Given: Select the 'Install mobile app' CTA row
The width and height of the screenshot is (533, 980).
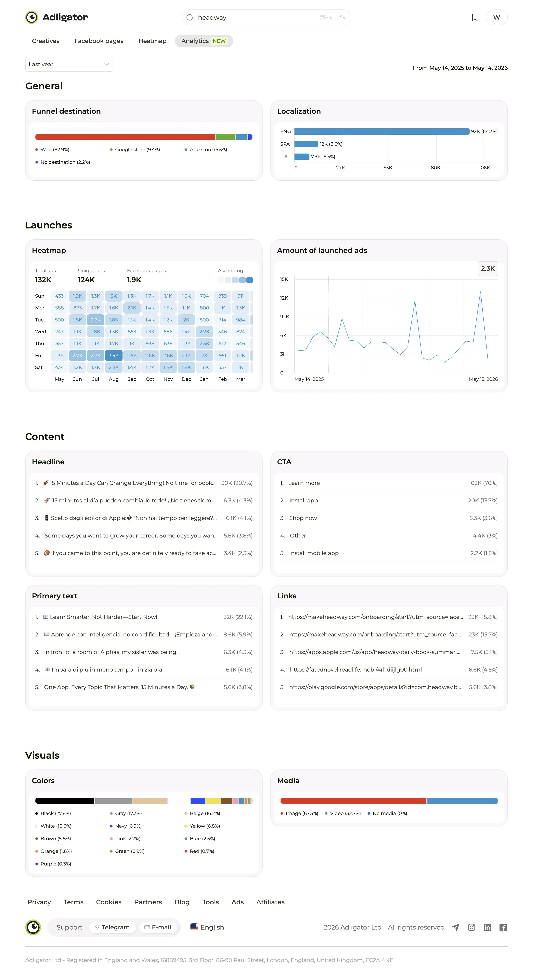Looking at the screenshot, I should tap(389, 553).
